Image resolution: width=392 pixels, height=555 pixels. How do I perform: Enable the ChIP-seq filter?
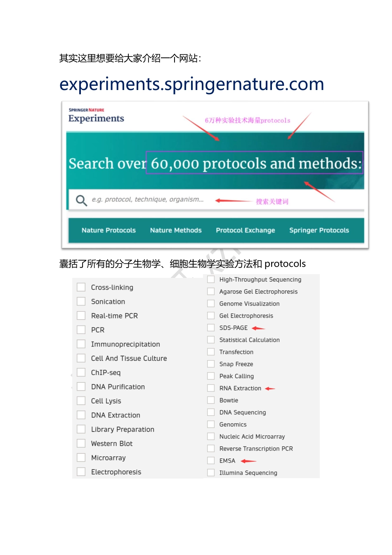[81, 372]
